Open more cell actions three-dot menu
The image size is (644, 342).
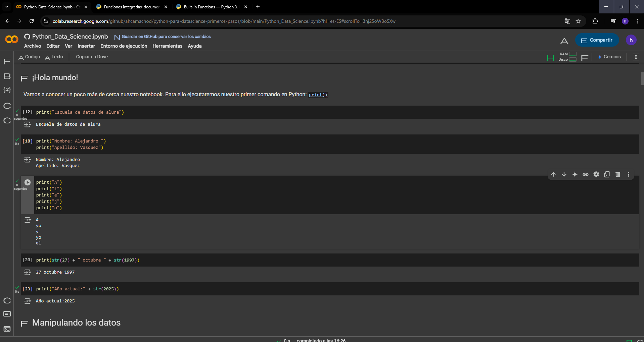(629, 174)
